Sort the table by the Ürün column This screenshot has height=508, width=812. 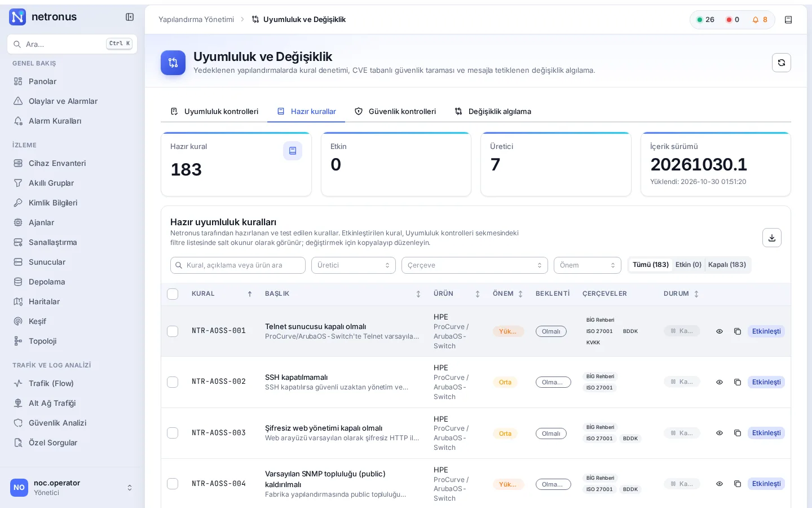[x=478, y=294]
